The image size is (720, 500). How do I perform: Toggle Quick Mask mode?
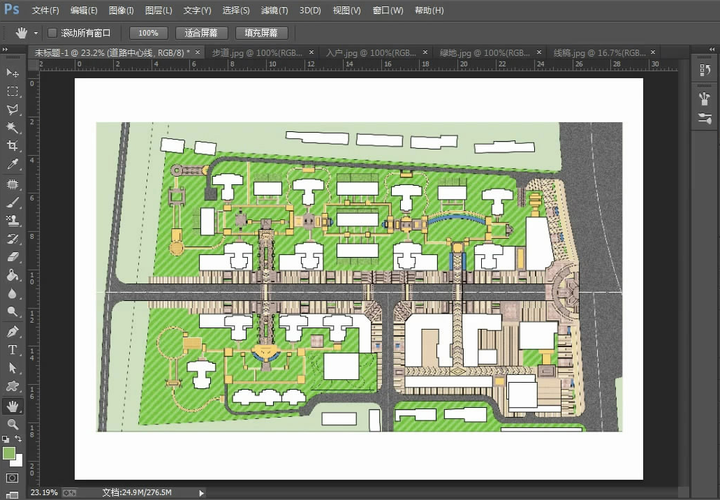point(12,478)
